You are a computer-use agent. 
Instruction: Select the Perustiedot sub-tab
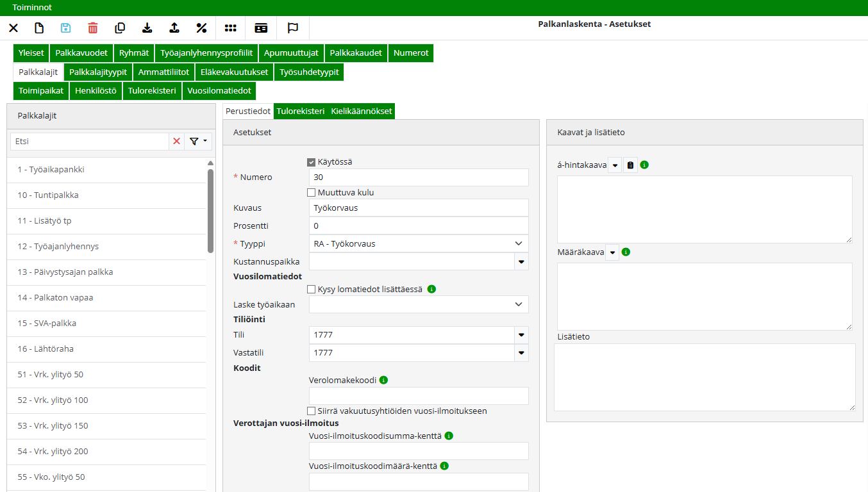248,111
